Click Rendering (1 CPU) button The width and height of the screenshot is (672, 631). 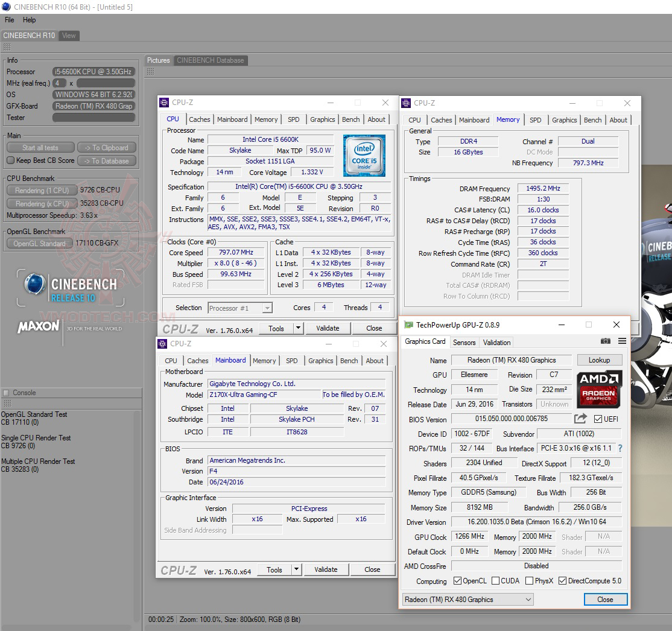[x=42, y=191]
